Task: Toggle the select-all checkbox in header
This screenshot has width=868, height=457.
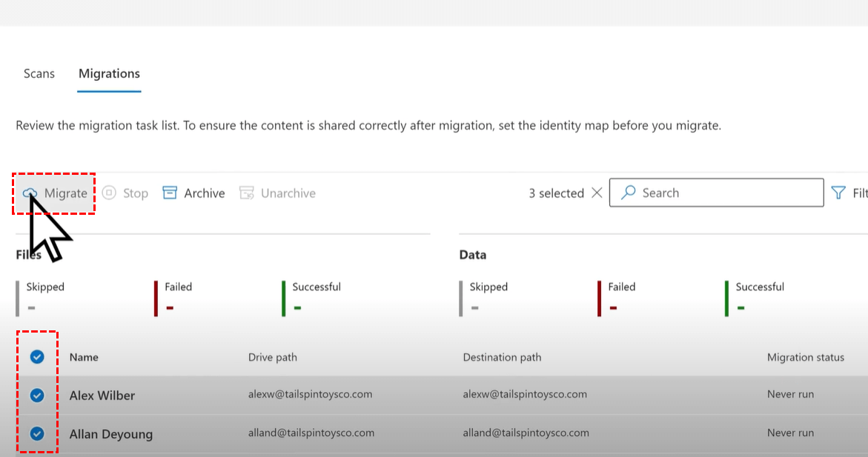Action: [x=37, y=357]
